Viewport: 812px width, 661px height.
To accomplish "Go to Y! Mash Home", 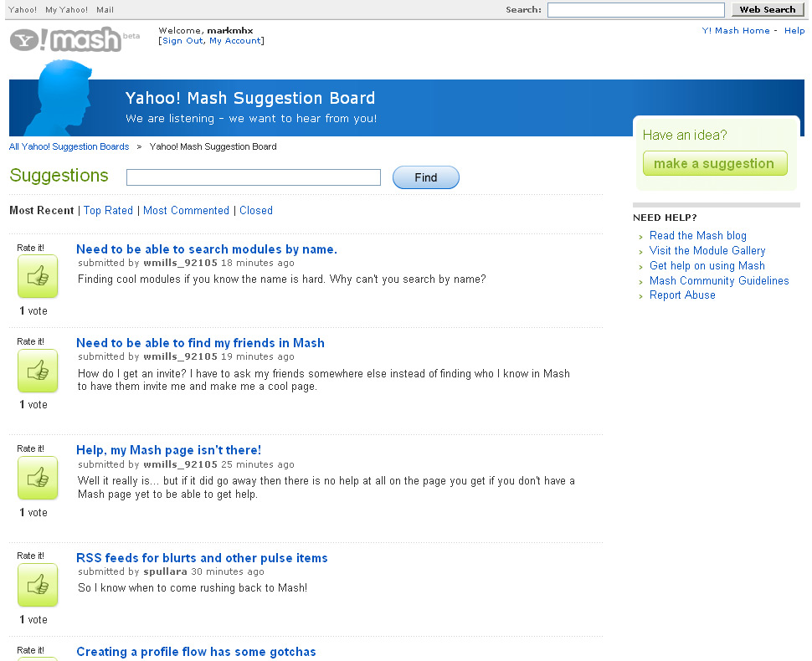I will click(735, 30).
